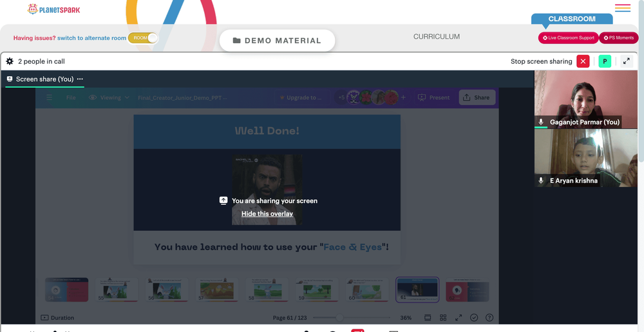This screenshot has width=644, height=332.
Task: Select slide thumbnail 55
Action: [x=117, y=289]
